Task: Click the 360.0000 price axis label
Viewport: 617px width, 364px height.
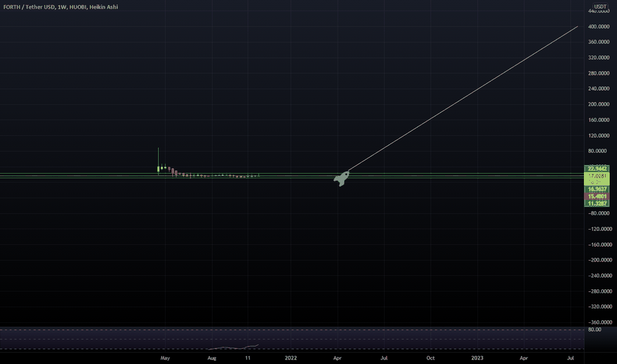Action: [598, 42]
